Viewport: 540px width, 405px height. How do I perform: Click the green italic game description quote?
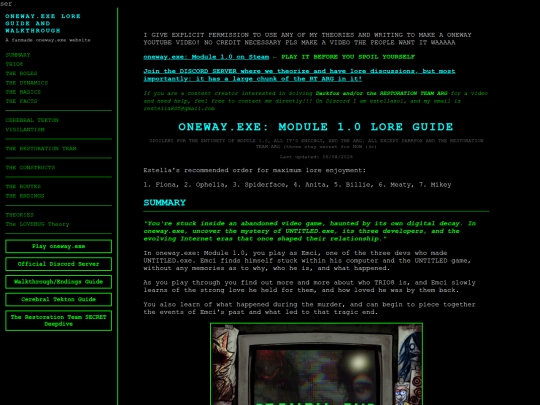(310, 231)
